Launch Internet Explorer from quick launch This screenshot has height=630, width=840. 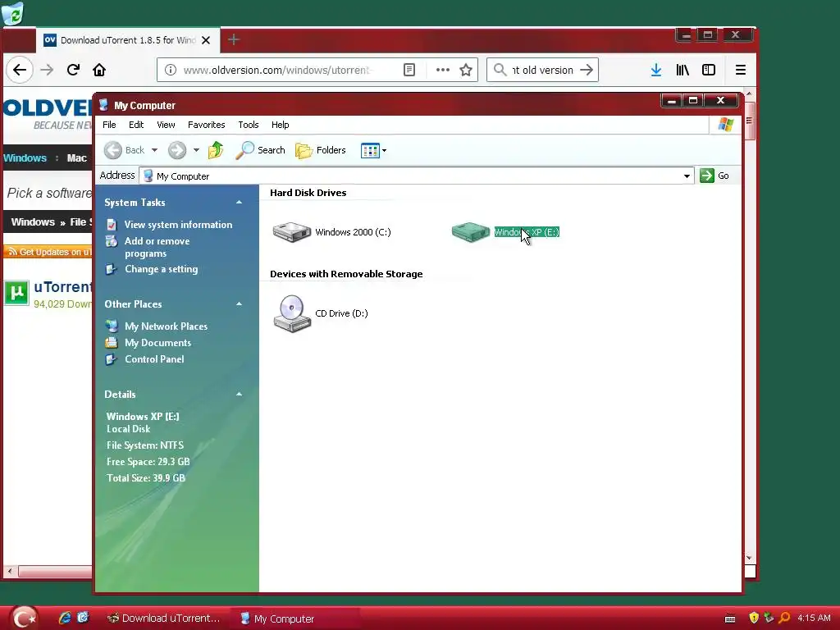click(65, 619)
